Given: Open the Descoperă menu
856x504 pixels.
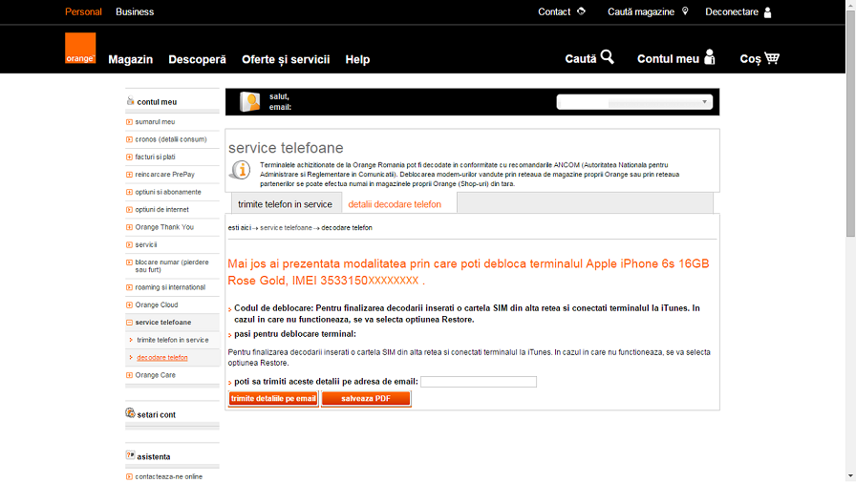Looking at the screenshot, I should pyautogui.click(x=197, y=59).
